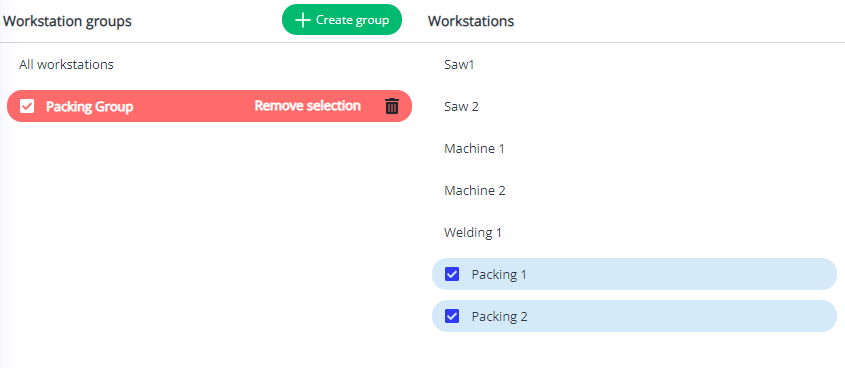The height and width of the screenshot is (368, 845).
Task: Click the Workstation groups heading
Action: [x=67, y=21]
